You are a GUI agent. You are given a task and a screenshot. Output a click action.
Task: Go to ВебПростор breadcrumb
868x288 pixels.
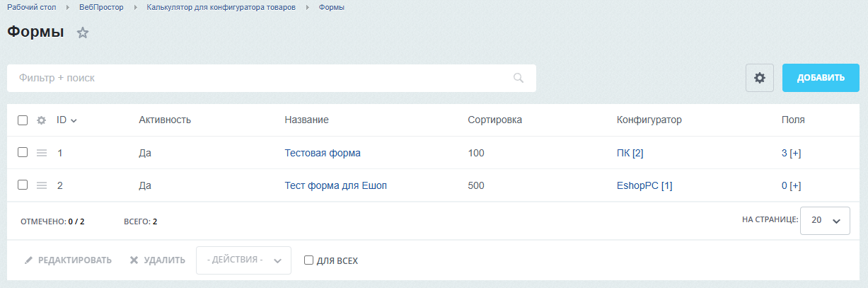101,7
